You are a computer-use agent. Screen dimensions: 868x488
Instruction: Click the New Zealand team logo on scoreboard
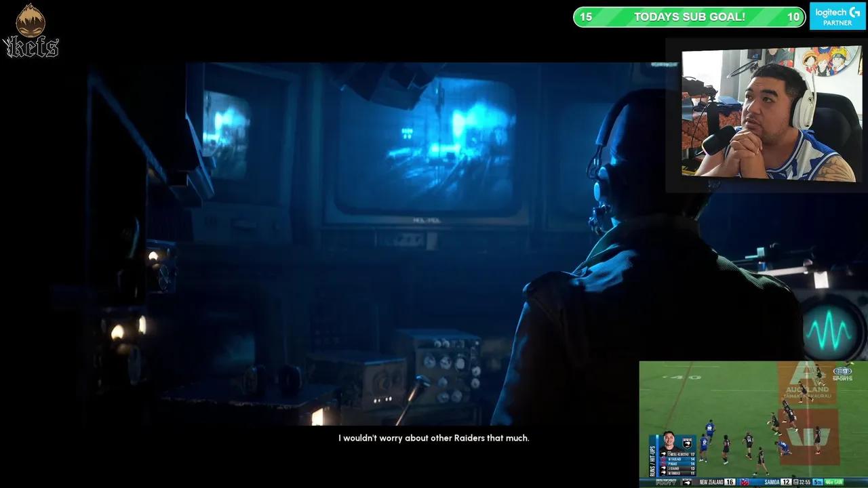click(x=687, y=482)
